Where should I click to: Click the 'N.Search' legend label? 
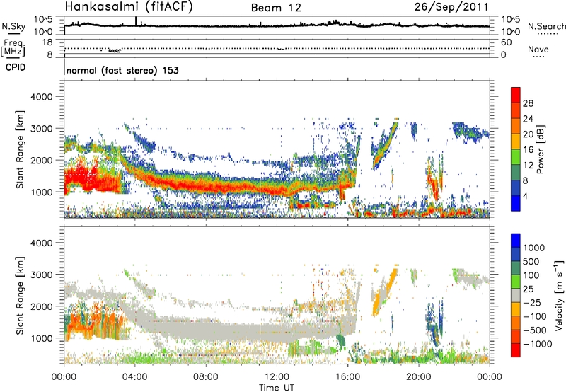[547, 26]
